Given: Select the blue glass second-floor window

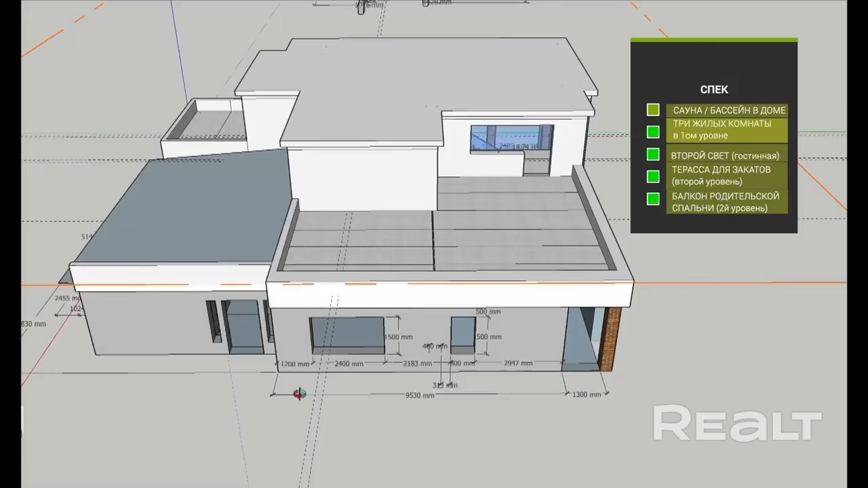Looking at the screenshot, I should (x=512, y=138).
